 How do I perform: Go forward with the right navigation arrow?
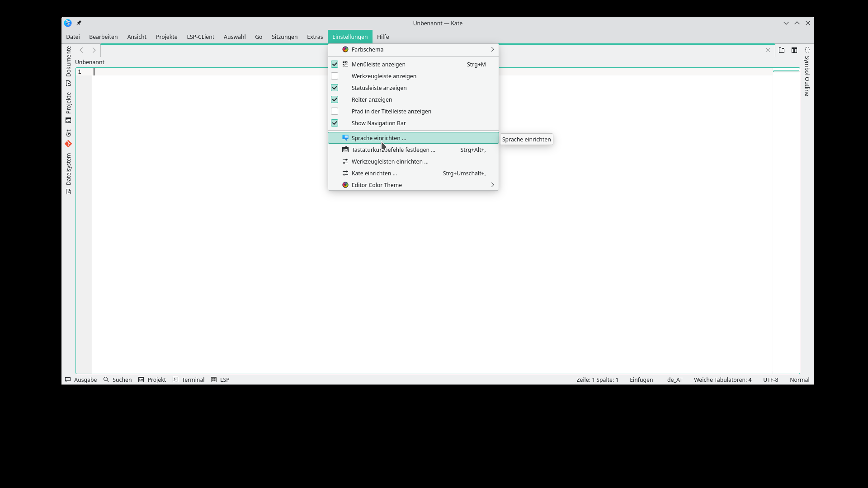[x=94, y=50]
